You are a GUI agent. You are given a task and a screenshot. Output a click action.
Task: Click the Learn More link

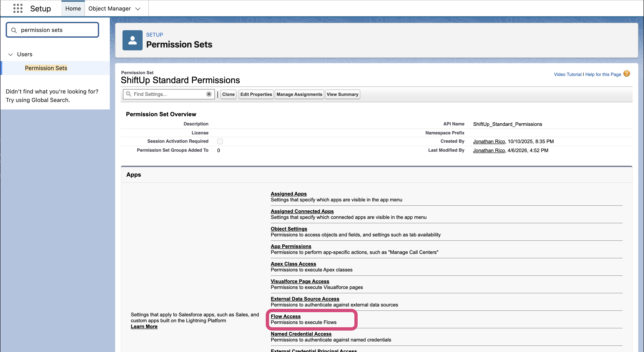click(144, 326)
